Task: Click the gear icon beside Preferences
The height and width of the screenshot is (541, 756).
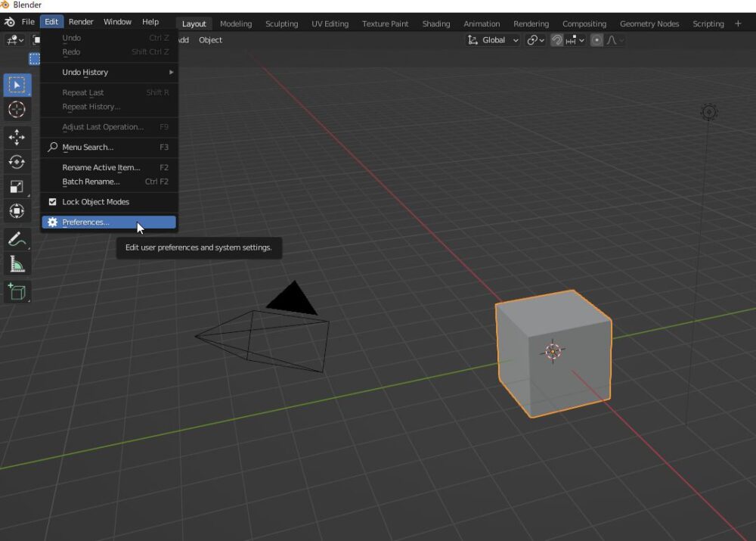Action: 53,222
